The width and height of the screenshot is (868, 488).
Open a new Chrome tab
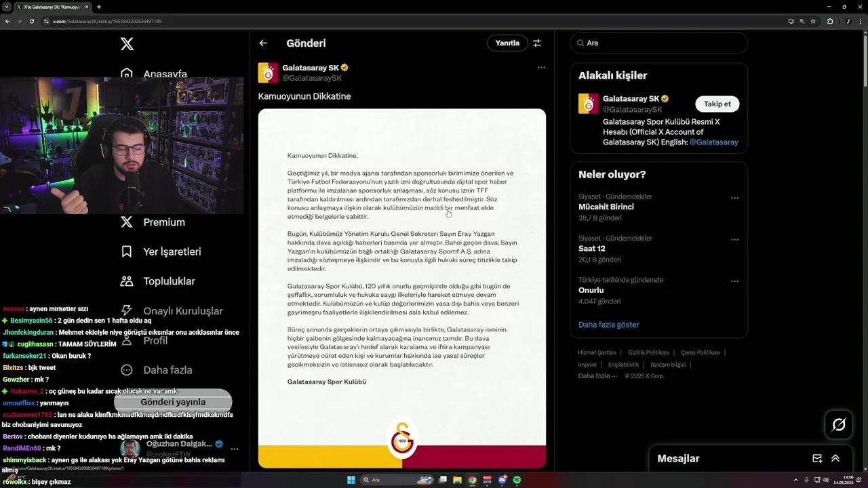pos(99,7)
